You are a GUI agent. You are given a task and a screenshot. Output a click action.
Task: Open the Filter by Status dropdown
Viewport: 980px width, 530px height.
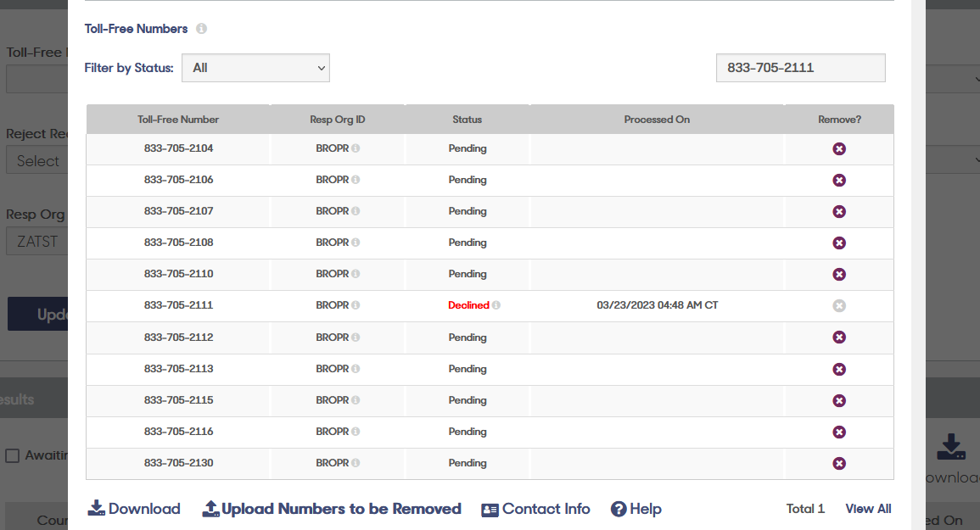tap(255, 68)
